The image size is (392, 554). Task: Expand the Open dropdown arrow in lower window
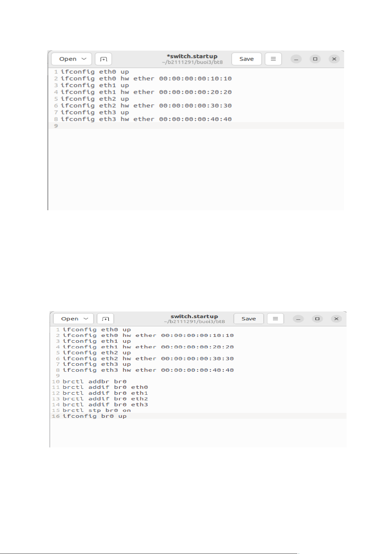(x=86, y=319)
